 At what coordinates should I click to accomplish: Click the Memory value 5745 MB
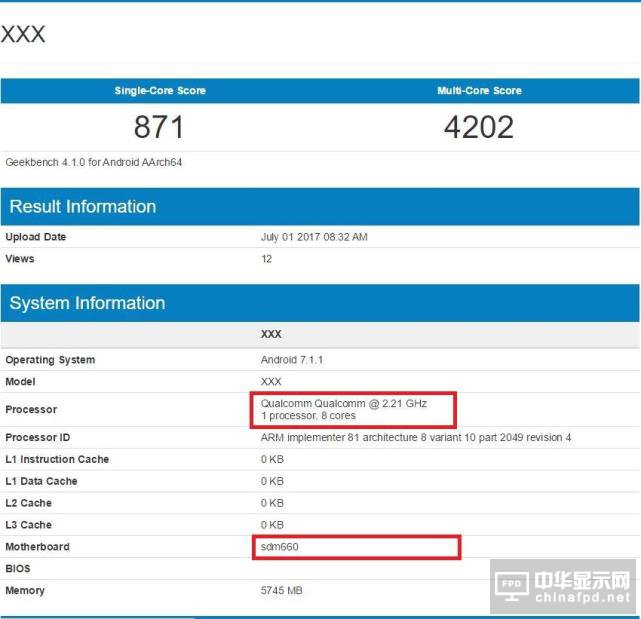(281, 591)
